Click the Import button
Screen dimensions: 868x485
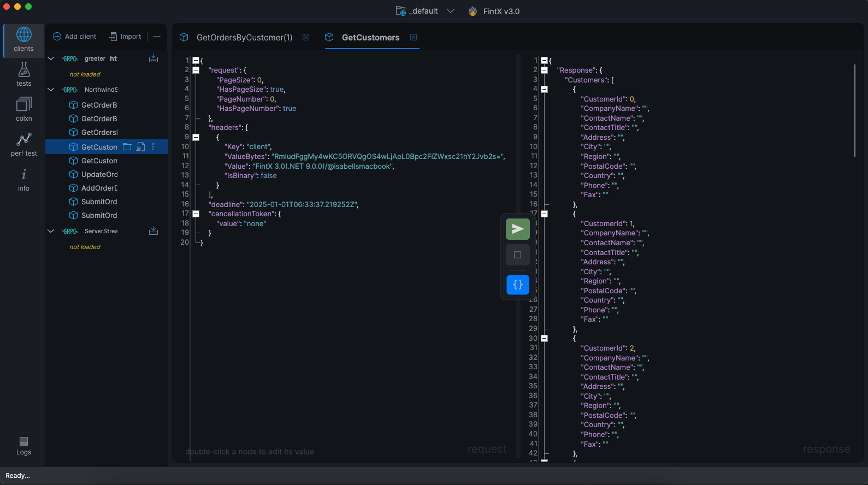[x=125, y=37]
